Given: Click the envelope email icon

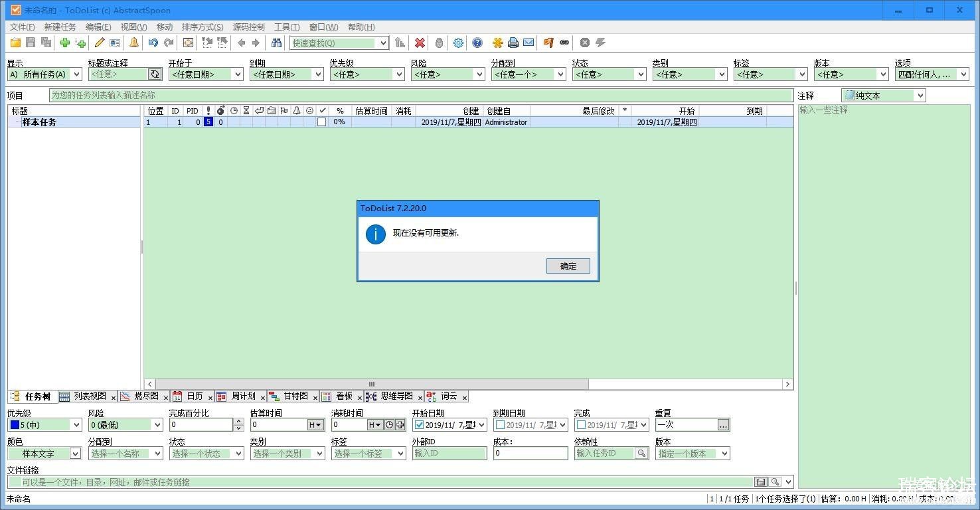Looking at the screenshot, I should click(x=529, y=42).
